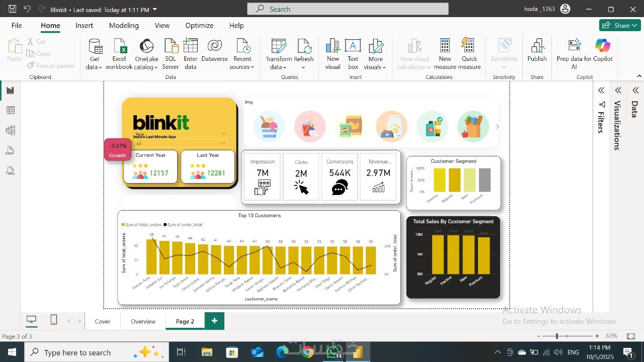Open the Help ribbon tab

pyautogui.click(x=236, y=25)
